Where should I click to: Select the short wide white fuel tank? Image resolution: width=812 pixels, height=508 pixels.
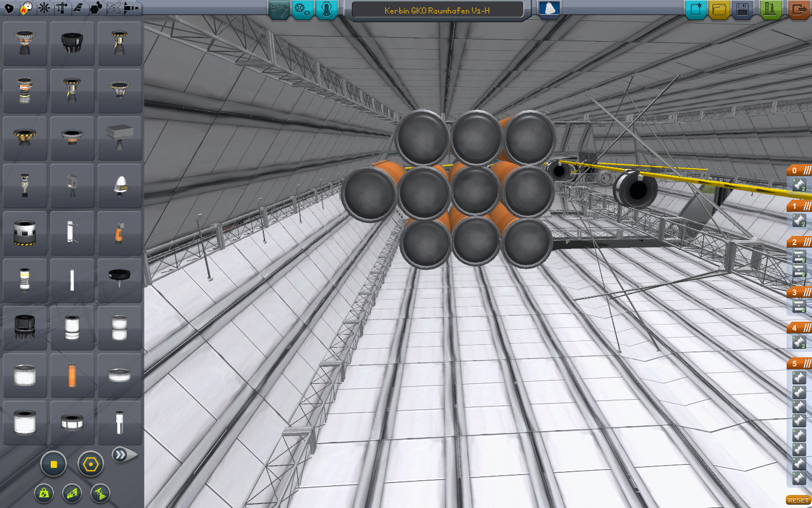click(x=25, y=375)
